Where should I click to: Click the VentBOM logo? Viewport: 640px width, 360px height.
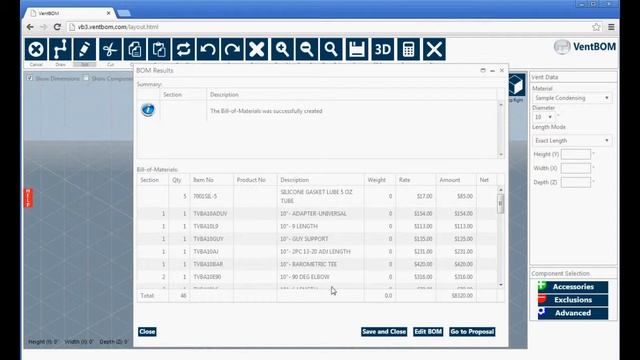(x=585, y=47)
